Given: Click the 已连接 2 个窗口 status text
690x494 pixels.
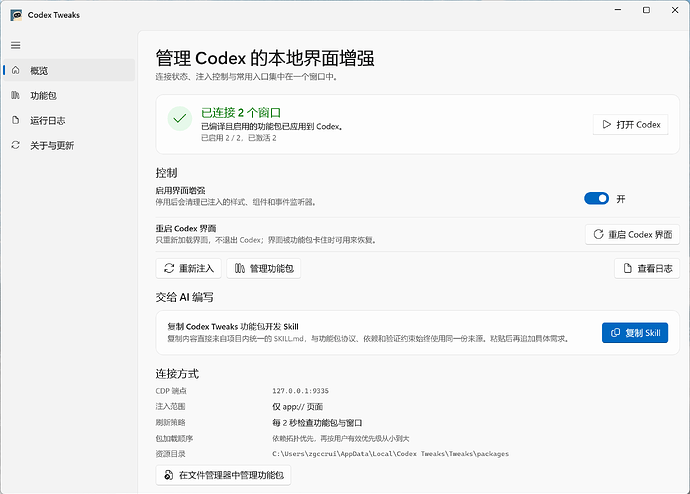Looking at the screenshot, I should [241, 113].
